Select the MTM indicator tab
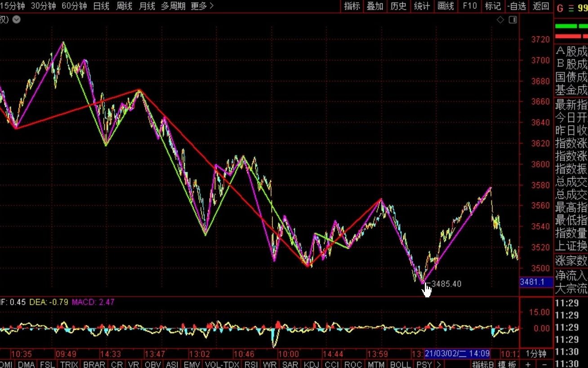This screenshot has height=368, width=588. 376,364
